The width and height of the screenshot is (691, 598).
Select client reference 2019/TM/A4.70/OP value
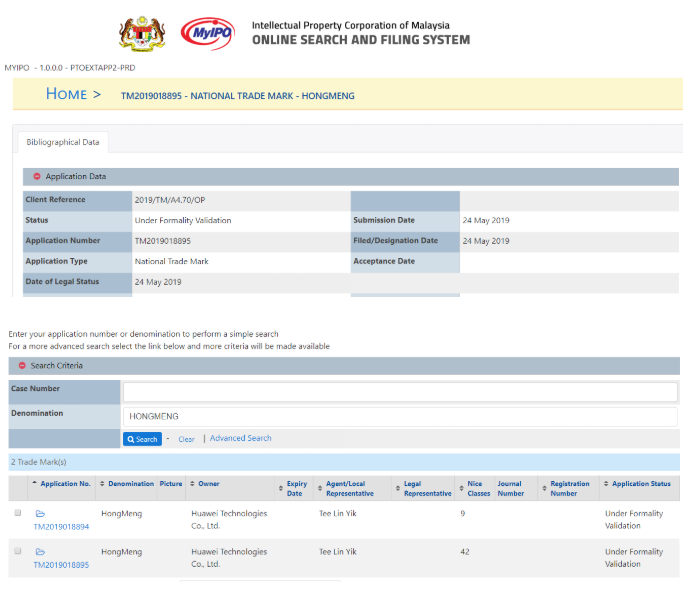tap(170, 200)
